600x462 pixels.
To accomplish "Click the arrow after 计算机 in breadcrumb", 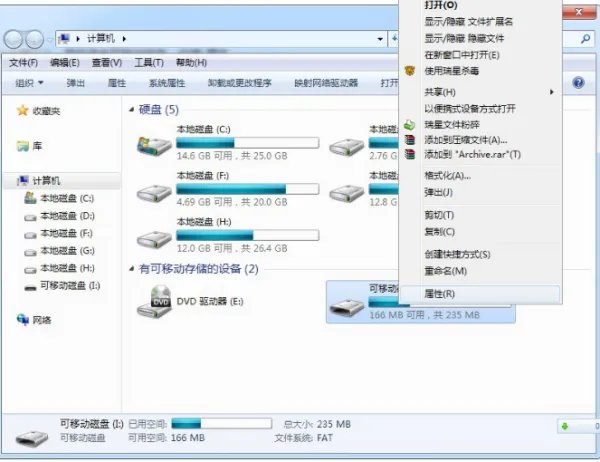I will [124, 39].
